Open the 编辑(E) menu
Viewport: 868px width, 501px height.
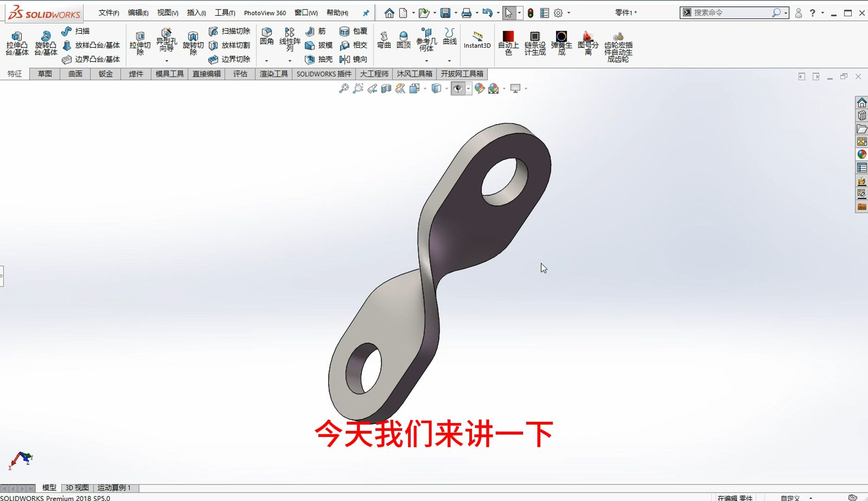click(x=138, y=13)
